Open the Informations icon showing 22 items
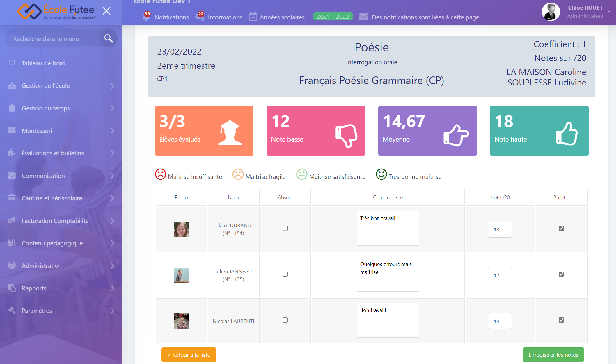 200,17
